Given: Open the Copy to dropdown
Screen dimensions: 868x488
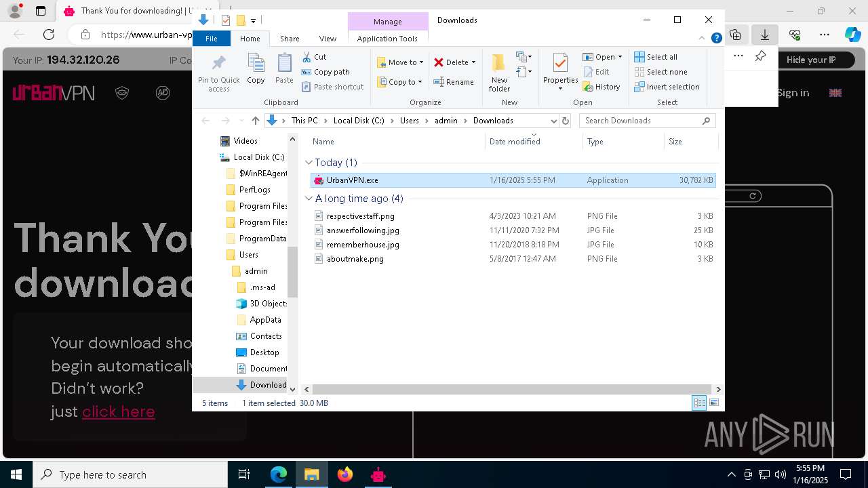Looking at the screenshot, I should pos(400,82).
